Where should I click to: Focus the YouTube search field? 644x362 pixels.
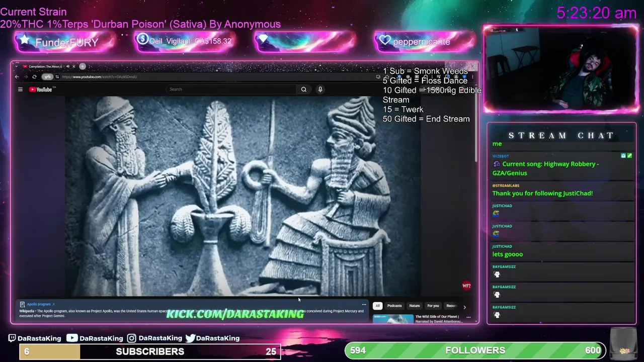[231, 89]
